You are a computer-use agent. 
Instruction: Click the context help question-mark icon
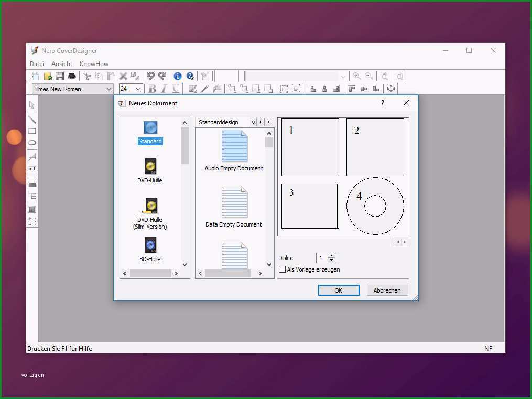[190, 77]
